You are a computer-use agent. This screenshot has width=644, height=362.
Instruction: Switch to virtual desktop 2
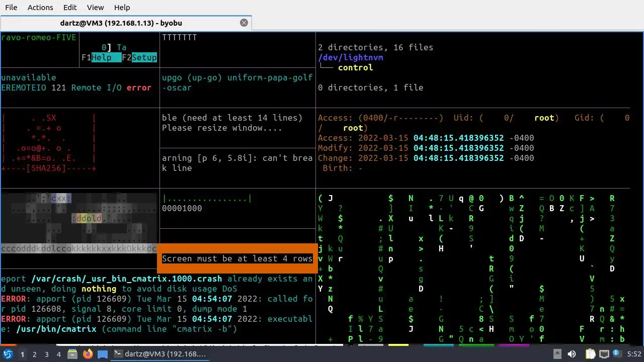pyautogui.click(x=34, y=354)
